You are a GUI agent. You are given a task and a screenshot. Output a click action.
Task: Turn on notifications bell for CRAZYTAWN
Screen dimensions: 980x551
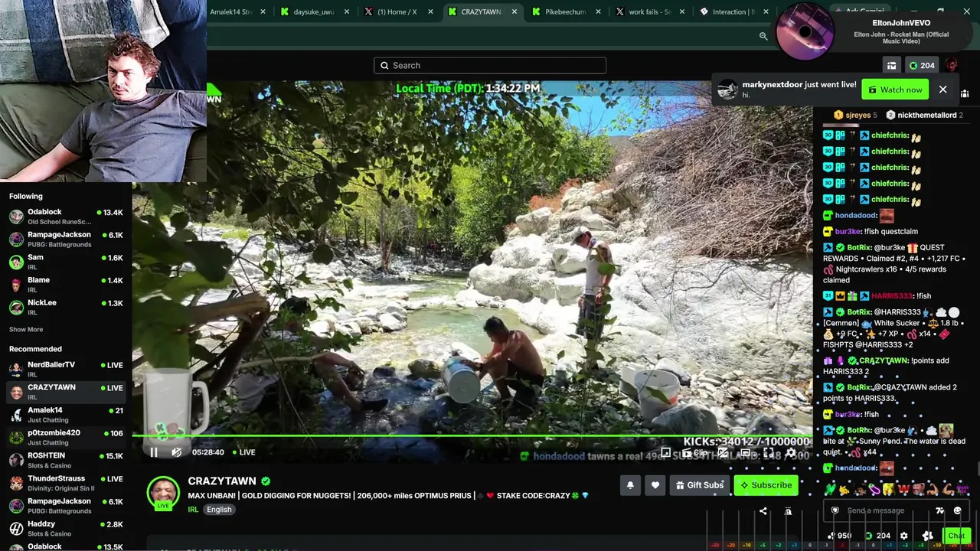(630, 485)
